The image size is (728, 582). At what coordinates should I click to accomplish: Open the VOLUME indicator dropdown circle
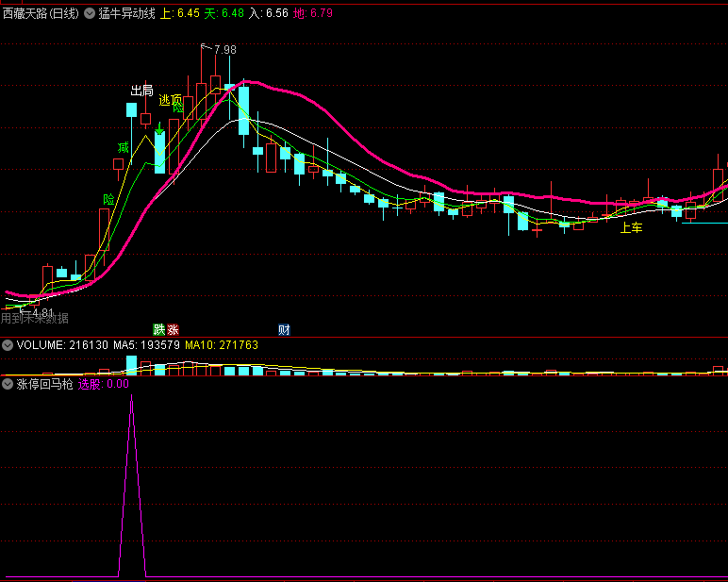[8, 345]
